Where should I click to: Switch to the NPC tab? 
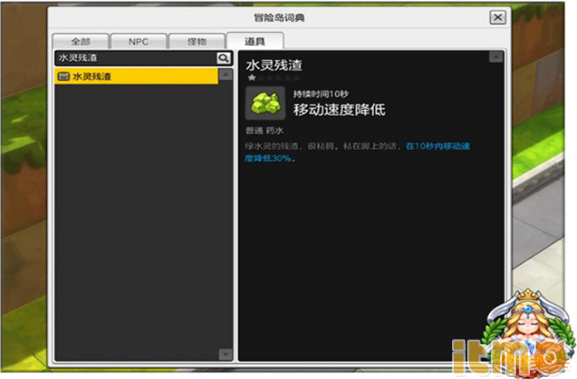139,41
